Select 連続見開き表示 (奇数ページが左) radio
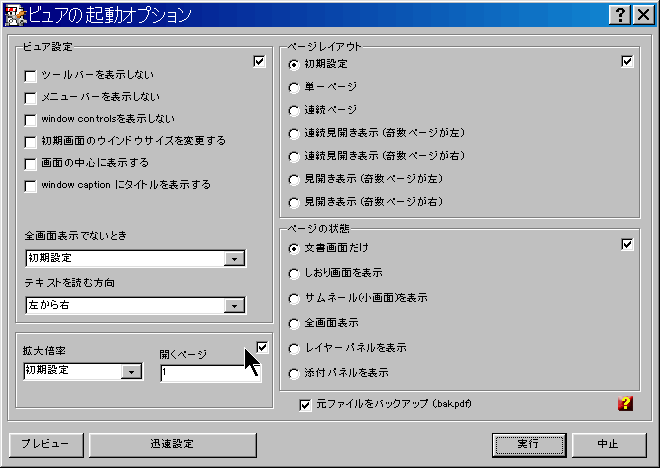 (x=294, y=134)
